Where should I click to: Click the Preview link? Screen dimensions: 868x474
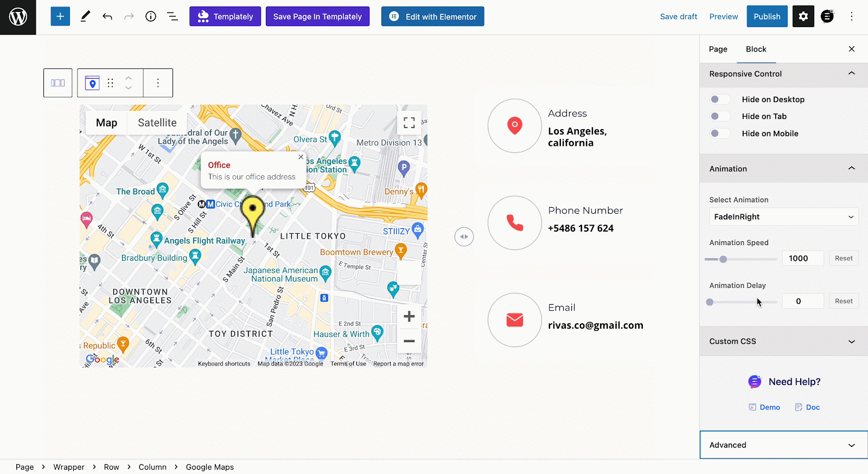[x=724, y=16]
